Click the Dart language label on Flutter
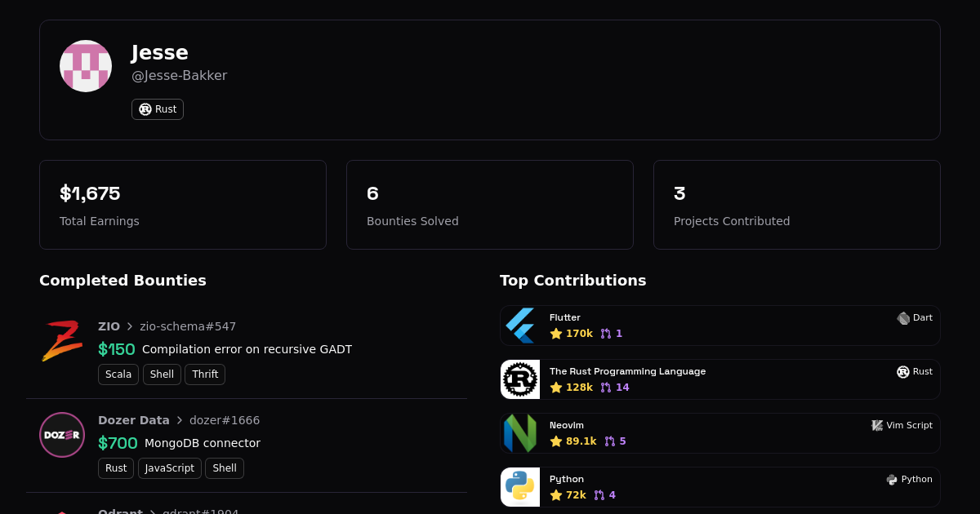Image resolution: width=980 pixels, height=514 pixels. [915, 318]
